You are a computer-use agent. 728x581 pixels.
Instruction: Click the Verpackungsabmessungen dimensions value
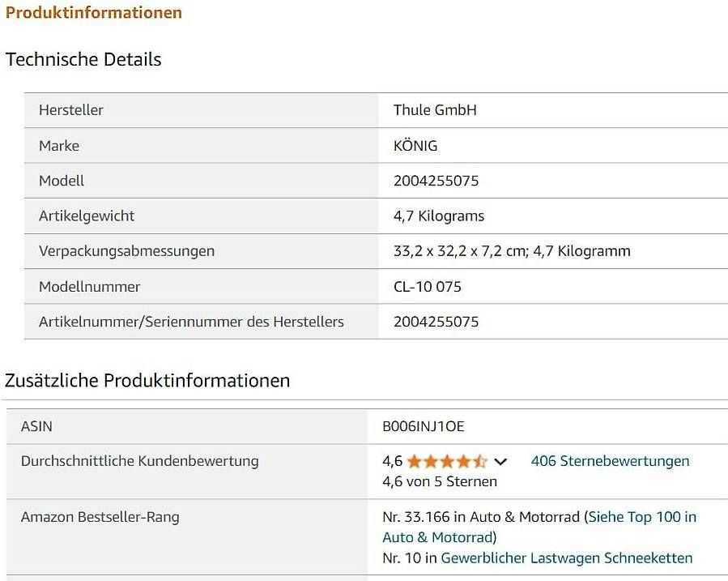(511, 251)
